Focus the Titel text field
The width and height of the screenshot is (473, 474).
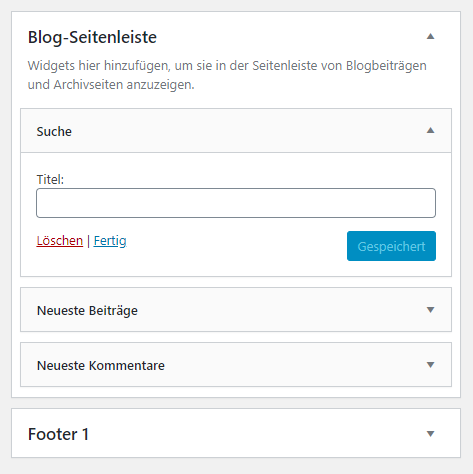coord(236,203)
